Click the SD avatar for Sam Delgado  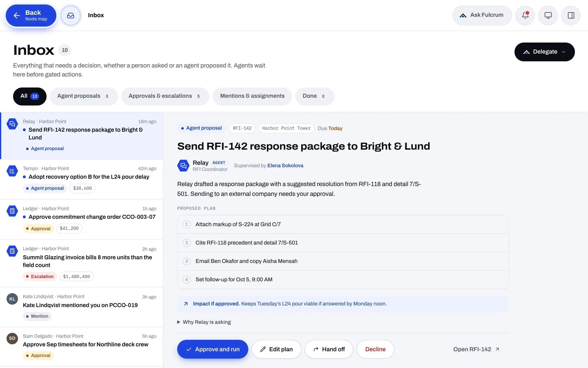coord(12,338)
